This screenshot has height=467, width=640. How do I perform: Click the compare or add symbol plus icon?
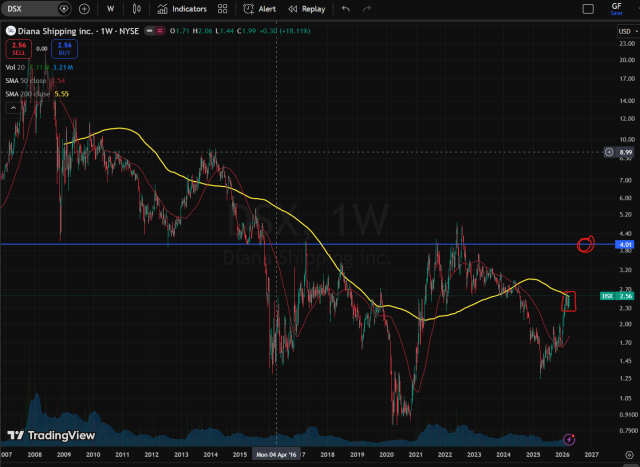point(84,9)
